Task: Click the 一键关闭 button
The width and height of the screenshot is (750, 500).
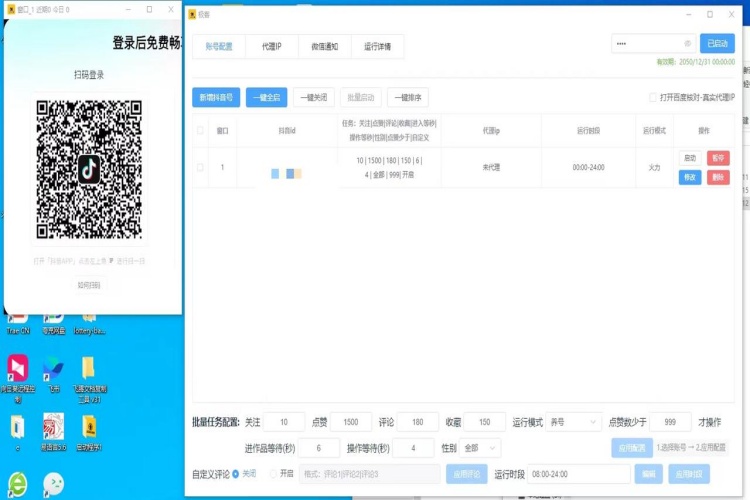Action: click(314, 98)
